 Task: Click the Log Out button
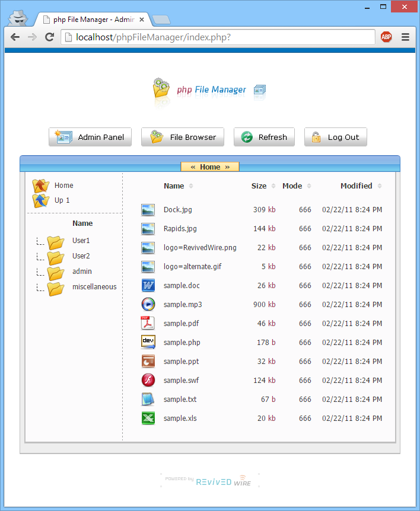click(x=336, y=137)
